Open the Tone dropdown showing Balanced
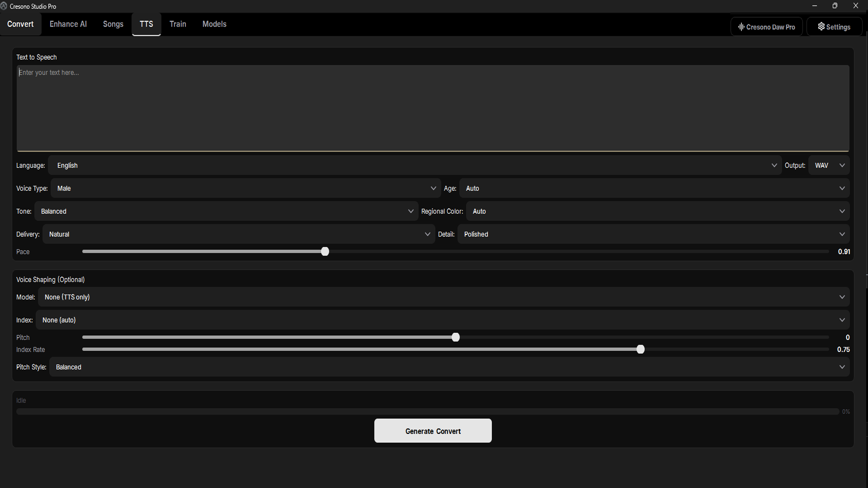The height and width of the screenshot is (488, 868). pos(226,211)
